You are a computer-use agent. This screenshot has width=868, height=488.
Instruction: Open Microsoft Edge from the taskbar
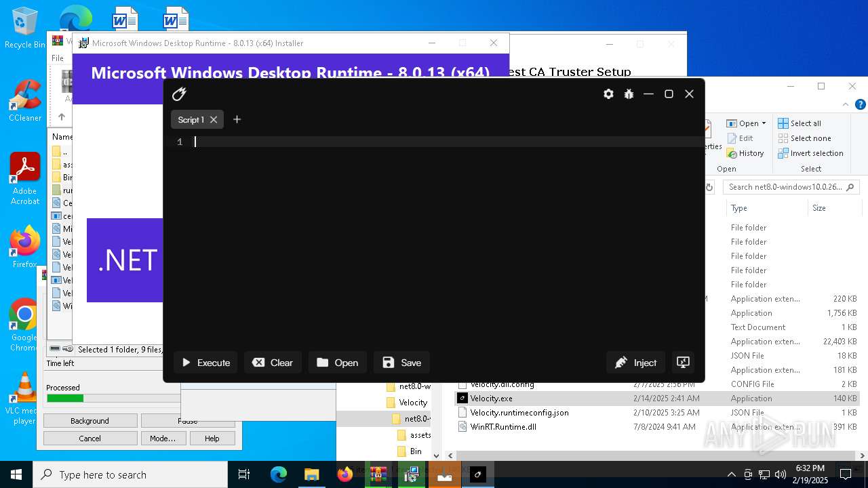[x=279, y=474]
